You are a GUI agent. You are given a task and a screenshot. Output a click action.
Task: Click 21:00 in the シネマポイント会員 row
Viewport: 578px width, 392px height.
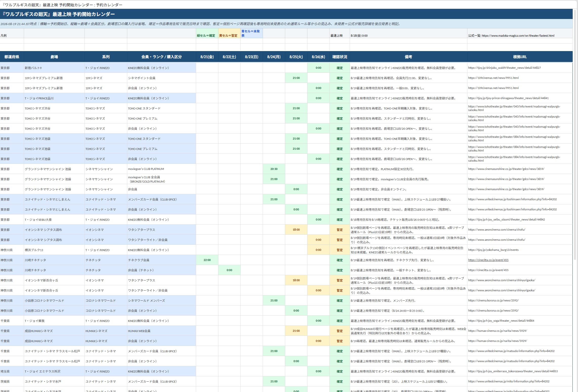[x=296, y=78]
